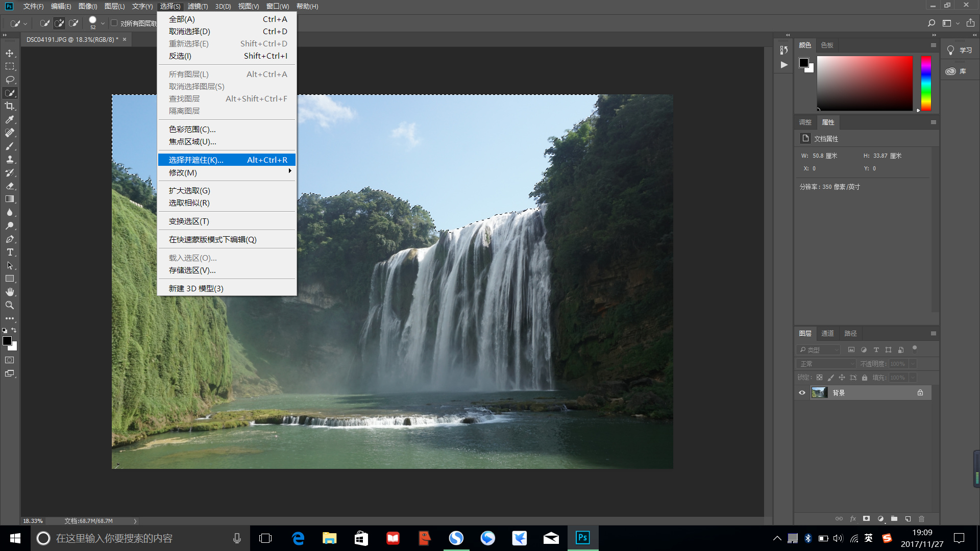The image size is (980, 551).
Task: Select the Pen tool
Action: click(x=10, y=239)
